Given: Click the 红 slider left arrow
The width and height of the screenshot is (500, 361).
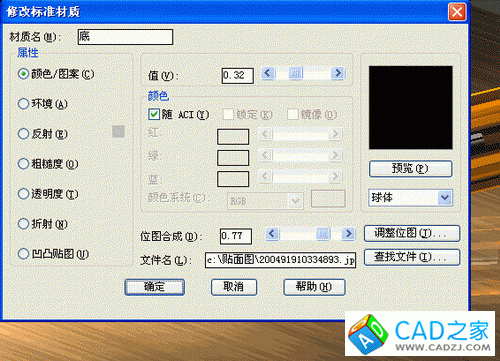Looking at the screenshot, I should [266, 134].
